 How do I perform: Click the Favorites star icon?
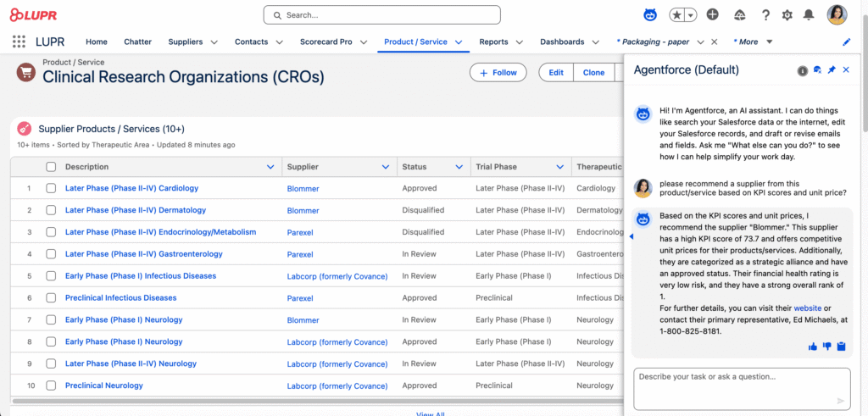[677, 15]
